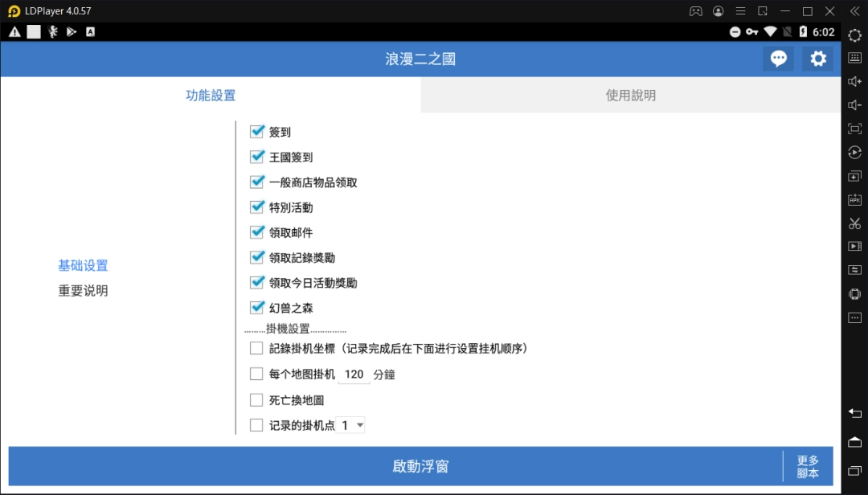Uncheck 領取今日活動獎勵 checkbox

(x=256, y=282)
